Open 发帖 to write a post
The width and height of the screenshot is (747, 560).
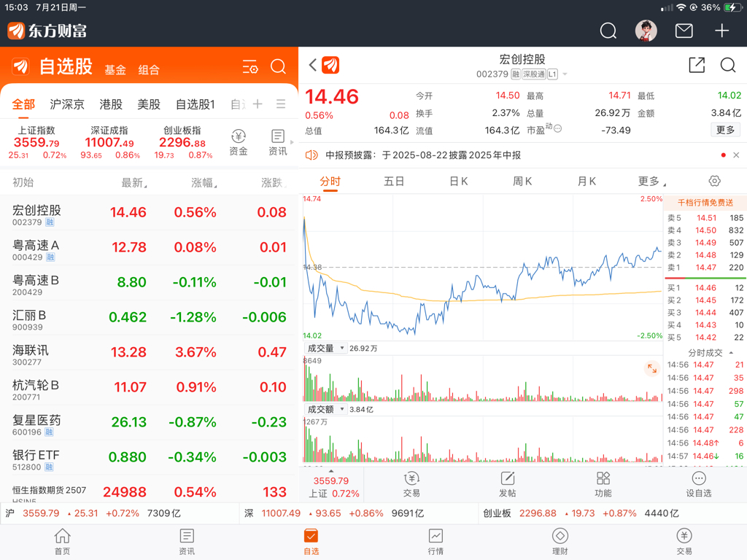click(x=508, y=484)
